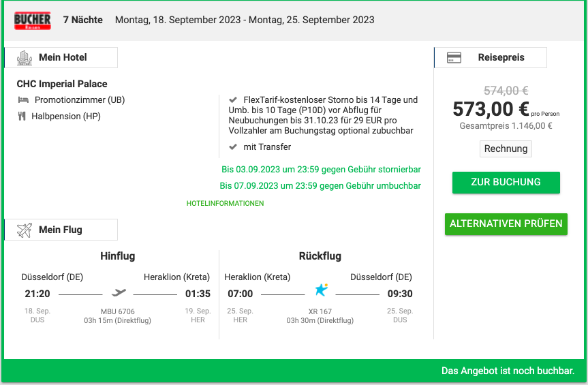Viewport: 588px width, 385px height.
Task: Click the airplane icon in Mein Flug
Action: (25, 230)
